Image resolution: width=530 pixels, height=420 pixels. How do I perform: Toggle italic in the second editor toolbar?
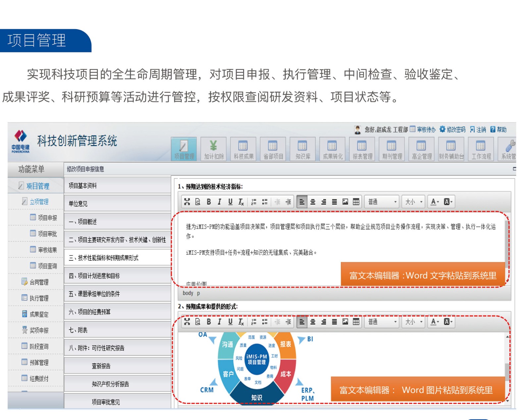tap(219, 322)
